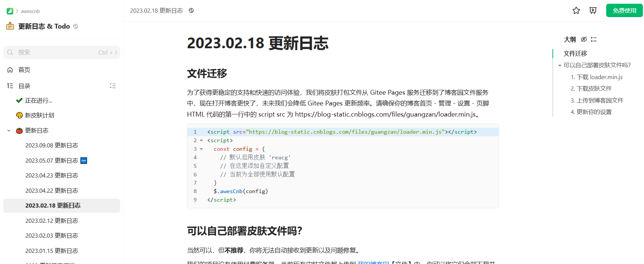This screenshot has height=264, width=644.
Task: Open the 正在进行... document
Action: (x=39, y=101)
